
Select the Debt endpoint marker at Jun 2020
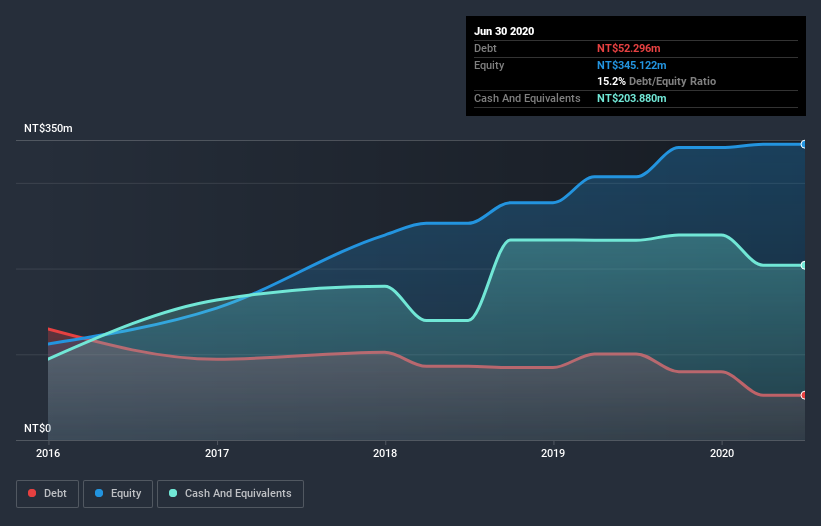coord(804,395)
